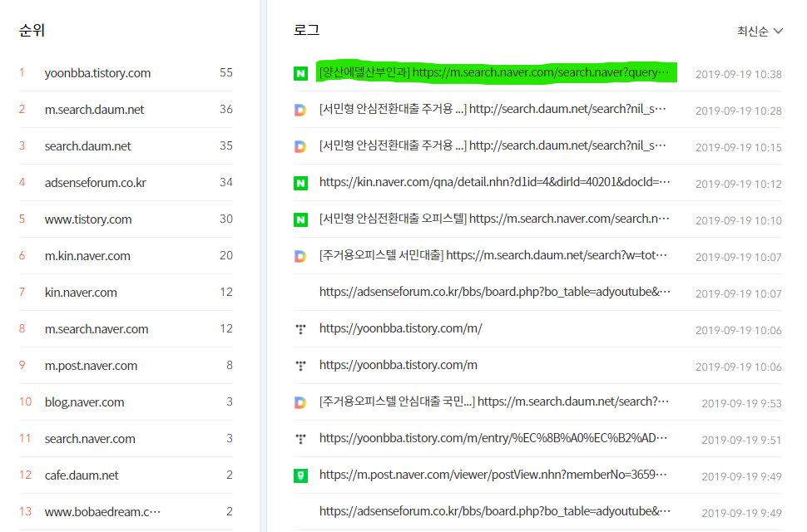Viewport: 807px width, 532px height.
Task: Open the 최신순 sort dropdown
Action: 760,32
